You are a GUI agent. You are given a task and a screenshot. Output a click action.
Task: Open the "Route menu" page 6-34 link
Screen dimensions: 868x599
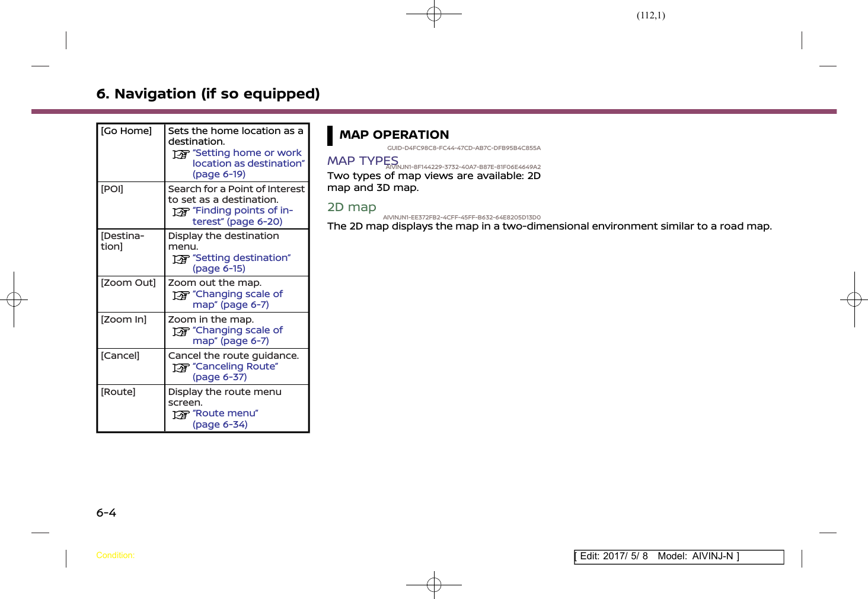click(x=225, y=419)
